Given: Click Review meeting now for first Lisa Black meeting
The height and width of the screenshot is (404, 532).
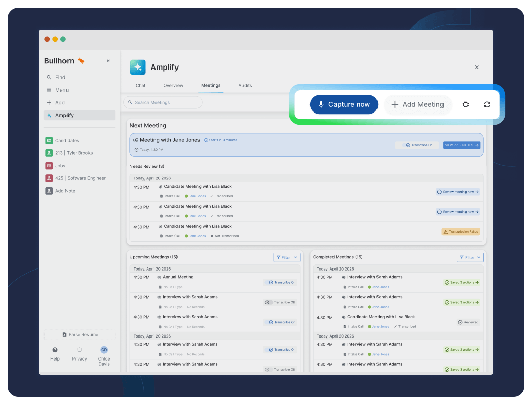Looking at the screenshot, I should coord(458,192).
